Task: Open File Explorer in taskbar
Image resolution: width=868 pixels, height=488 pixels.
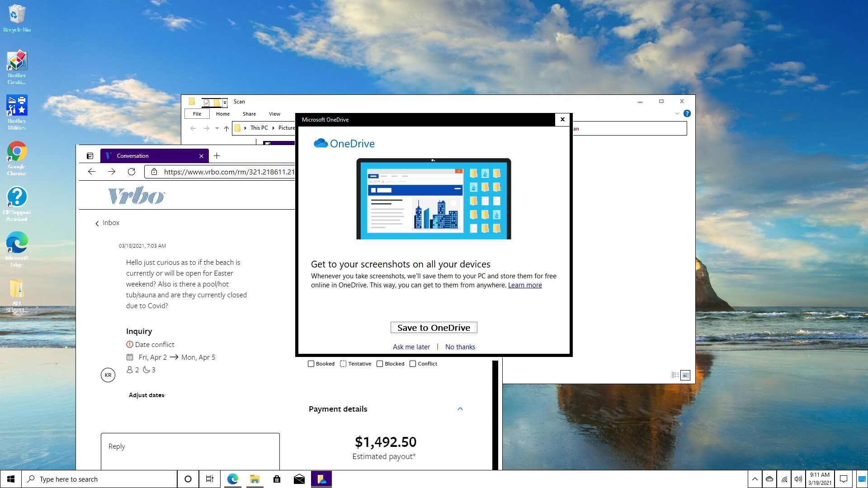Action: [x=255, y=479]
